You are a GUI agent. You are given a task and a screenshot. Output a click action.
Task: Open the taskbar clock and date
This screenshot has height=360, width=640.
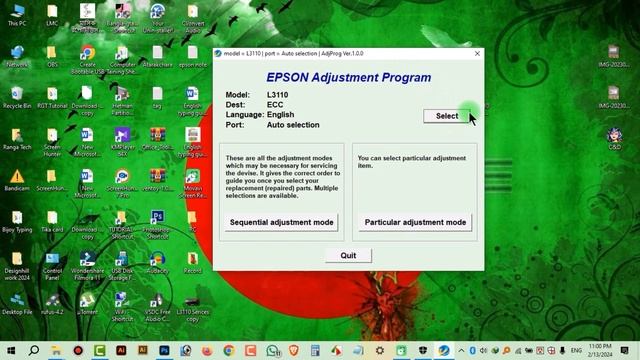(600, 351)
